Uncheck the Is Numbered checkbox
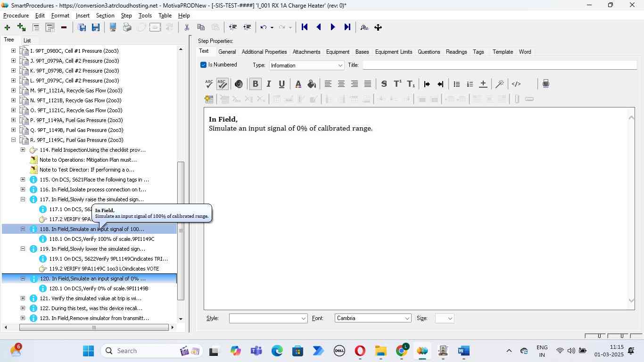 point(204,65)
